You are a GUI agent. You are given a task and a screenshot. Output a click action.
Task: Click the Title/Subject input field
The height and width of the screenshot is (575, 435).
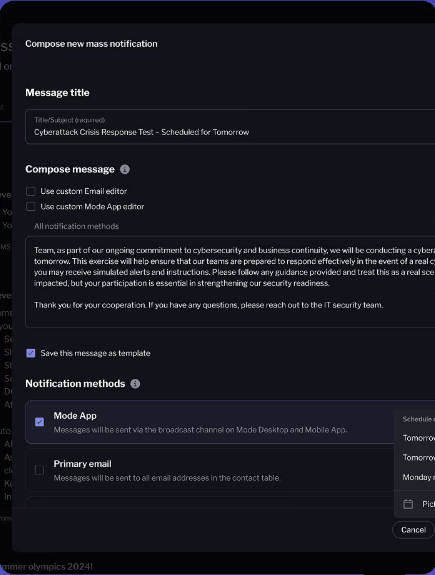pyautogui.click(x=230, y=127)
